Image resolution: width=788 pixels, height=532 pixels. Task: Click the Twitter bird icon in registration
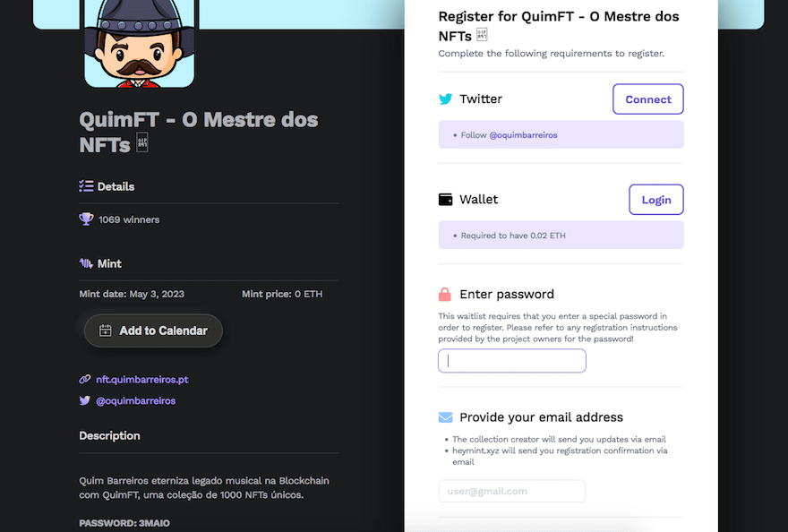coord(445,99)
